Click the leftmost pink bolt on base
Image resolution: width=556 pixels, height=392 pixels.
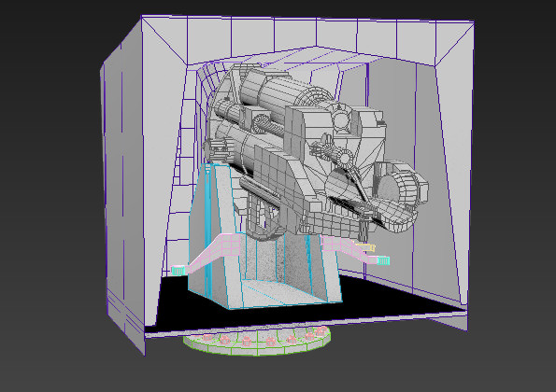[207, 338]
